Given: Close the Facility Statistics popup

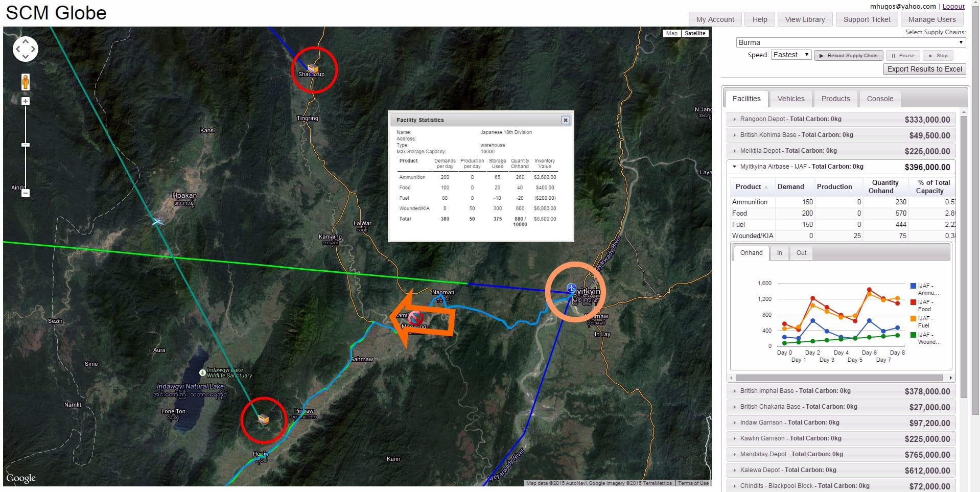Looking at the screenshot, I should [x=565, y=120].
